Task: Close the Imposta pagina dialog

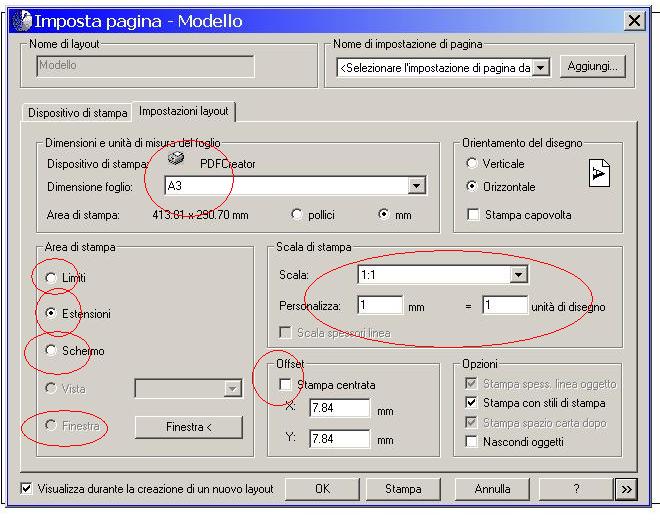Action: (x=633, y=20)
